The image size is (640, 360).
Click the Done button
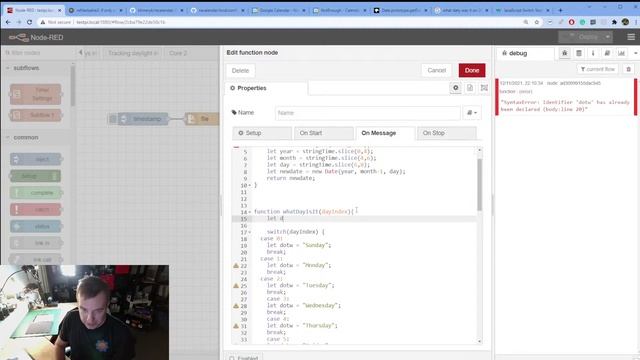(x=472, y=70)
